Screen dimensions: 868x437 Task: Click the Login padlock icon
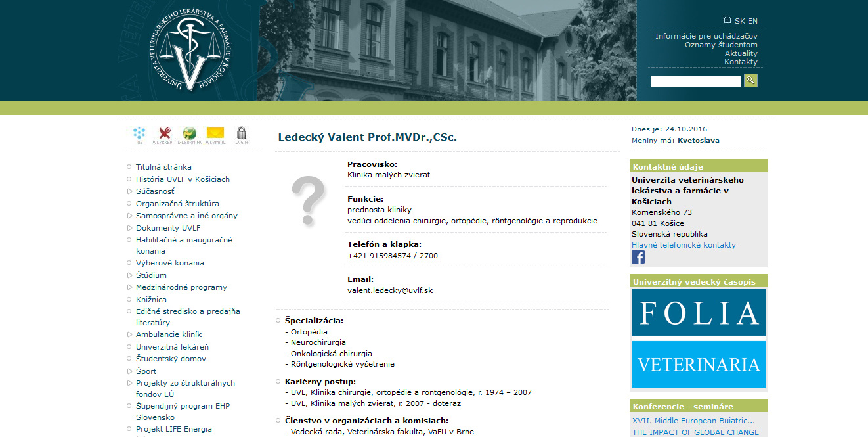pos(242,134)
